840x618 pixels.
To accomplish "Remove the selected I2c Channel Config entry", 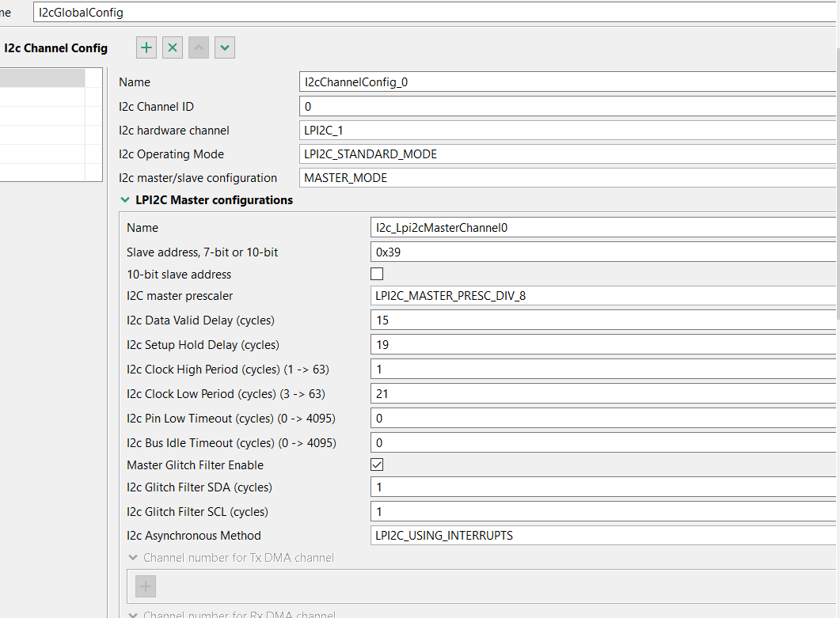I will pyautogui.click(x=173, y=47).
